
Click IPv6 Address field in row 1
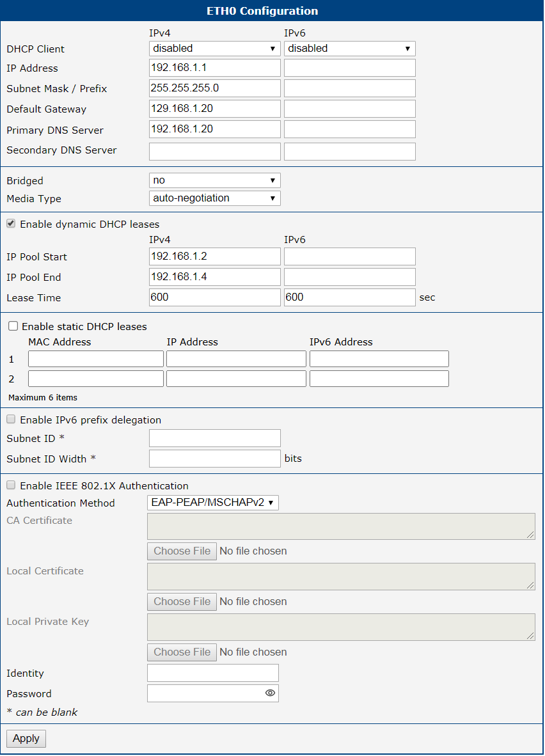click(x=379, y=359)
